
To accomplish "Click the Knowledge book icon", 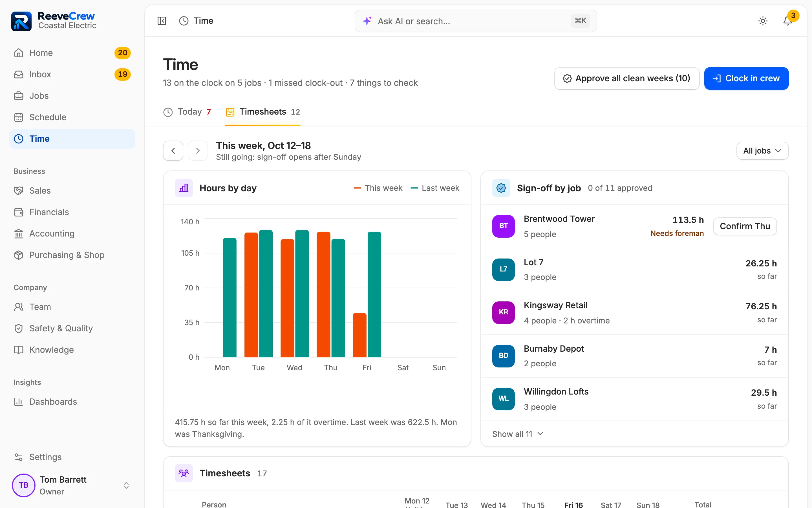I will point(18,350).
